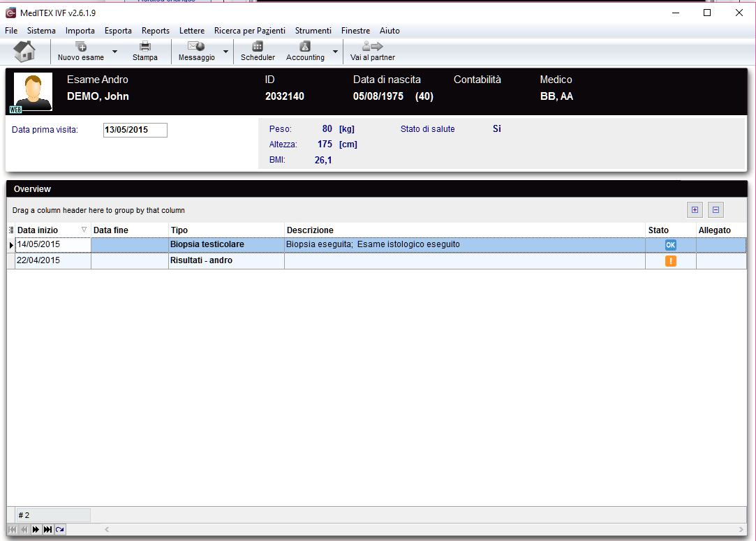Select the Risultati - andro row
Screen dimensions: 756x541
coord(381,260)
